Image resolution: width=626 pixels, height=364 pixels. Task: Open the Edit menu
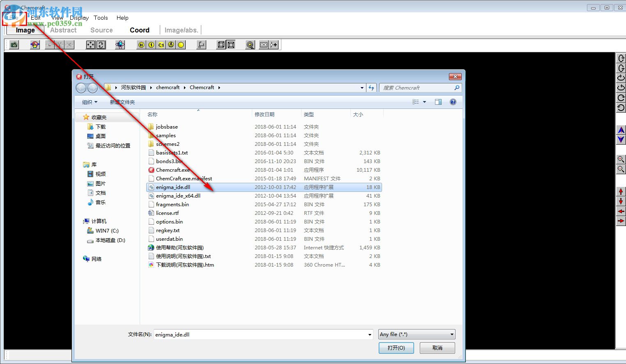[36, 18]
